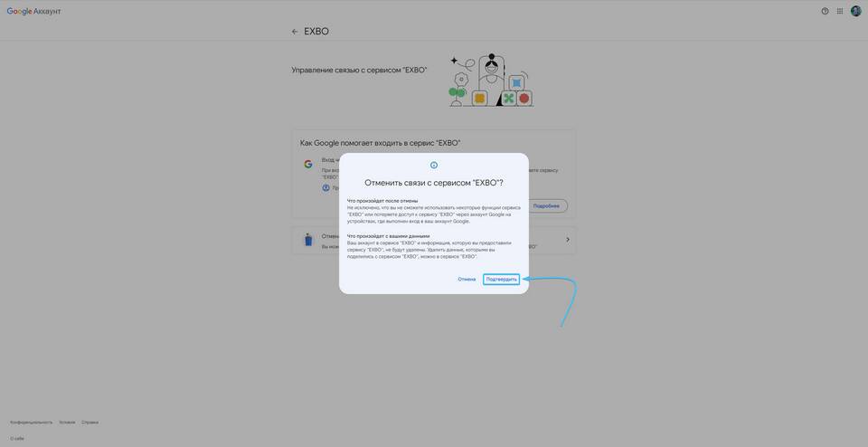Open the Google Account help icon

tap(825, 11)
